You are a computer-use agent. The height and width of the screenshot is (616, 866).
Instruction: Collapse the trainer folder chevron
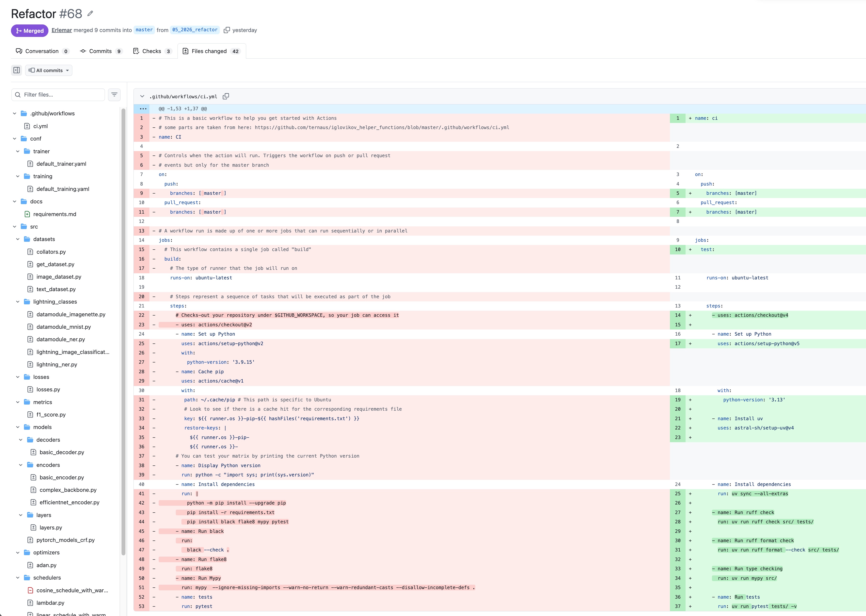pos(17,151)
